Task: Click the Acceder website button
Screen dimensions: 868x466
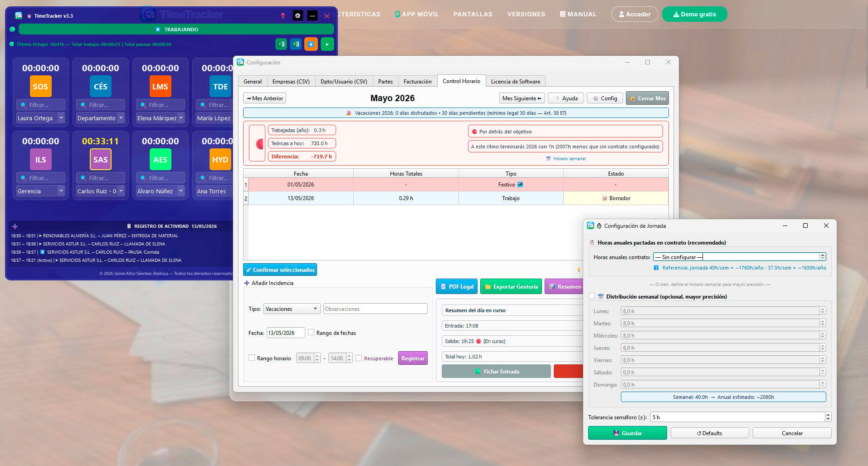Action: (634, 14)
